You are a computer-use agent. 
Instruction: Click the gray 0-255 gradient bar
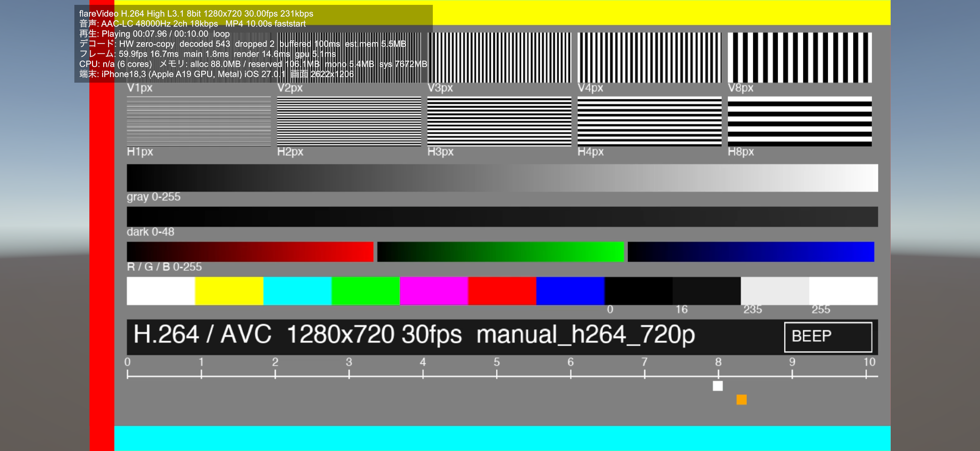(x=502, y=178)
